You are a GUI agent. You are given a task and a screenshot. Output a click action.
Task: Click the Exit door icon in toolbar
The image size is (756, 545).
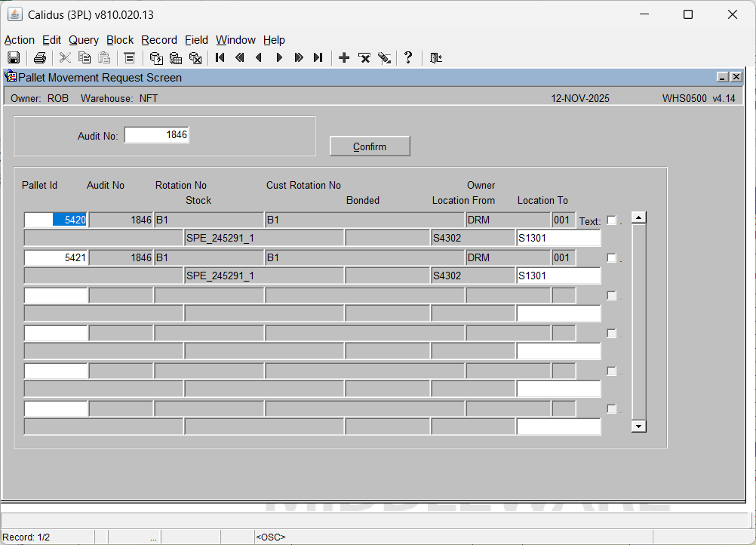[x=435, y=58]
